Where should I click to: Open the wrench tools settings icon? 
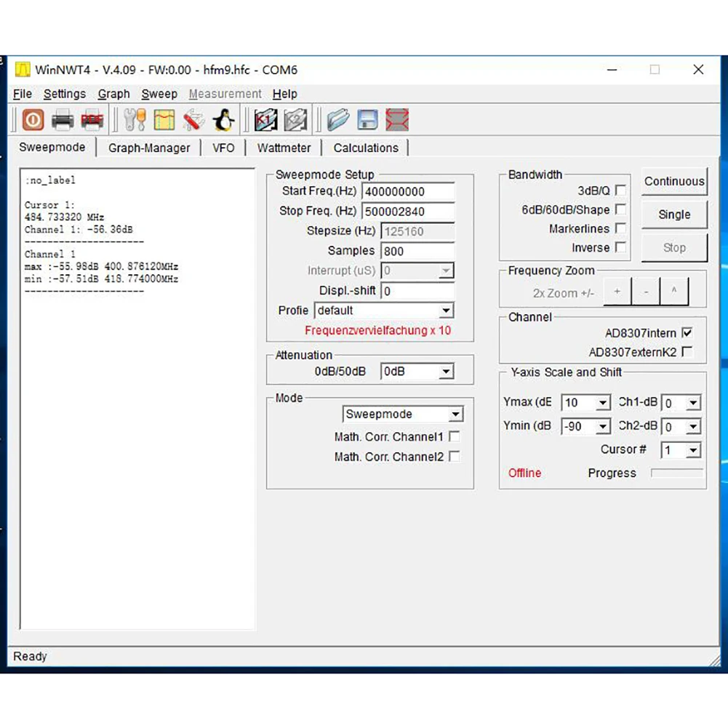click(135, 120)
